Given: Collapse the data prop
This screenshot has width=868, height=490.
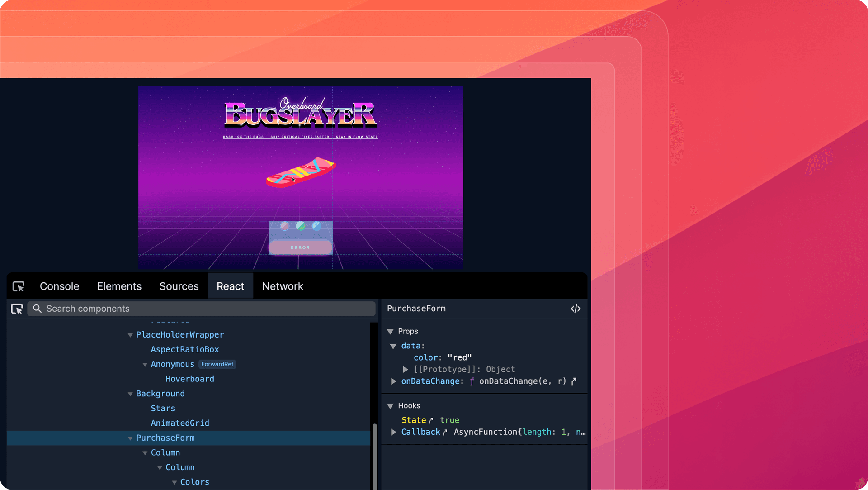Looking at the screenshot, I should click(x=393, y=346).
